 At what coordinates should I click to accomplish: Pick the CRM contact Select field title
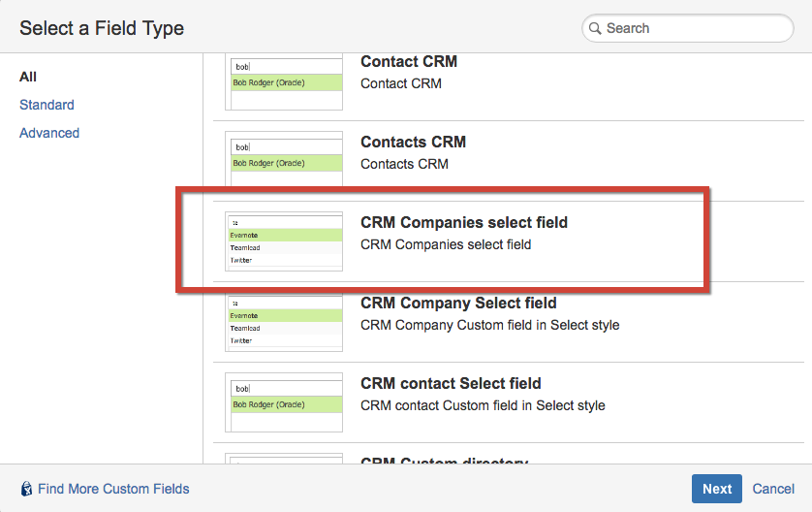451,383
